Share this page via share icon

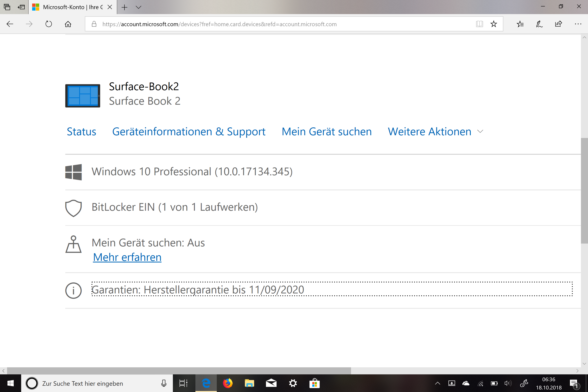[x=558, y=24]
